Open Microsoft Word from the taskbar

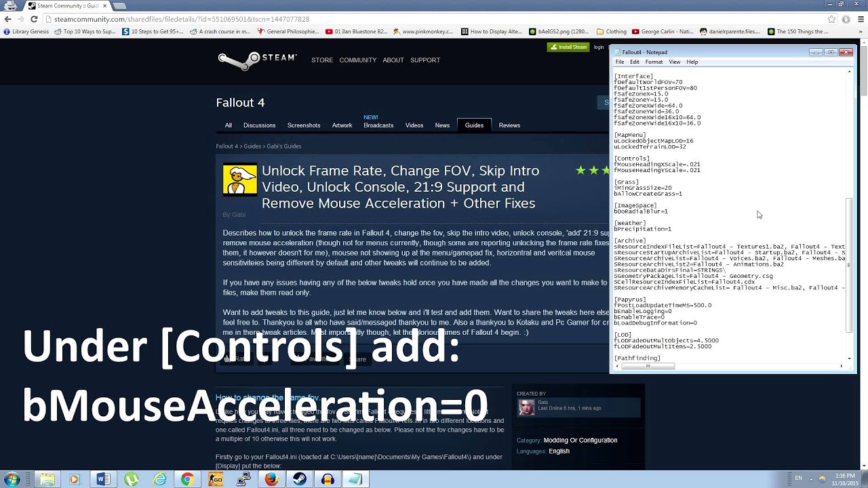tap(103, 479)
